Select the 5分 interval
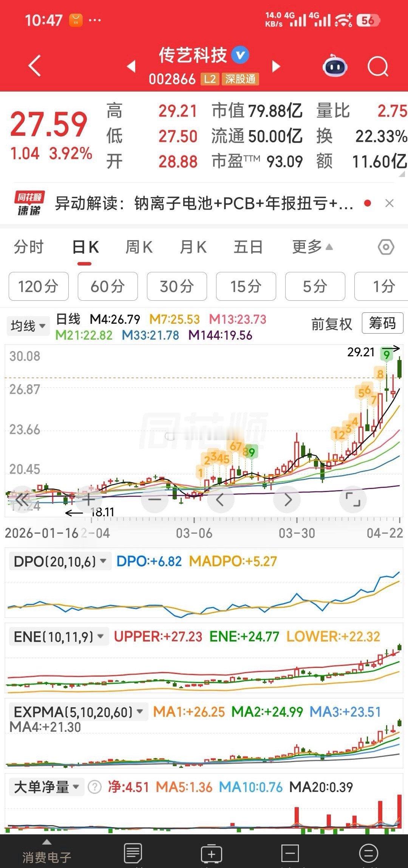 click(x=315, y=286)
